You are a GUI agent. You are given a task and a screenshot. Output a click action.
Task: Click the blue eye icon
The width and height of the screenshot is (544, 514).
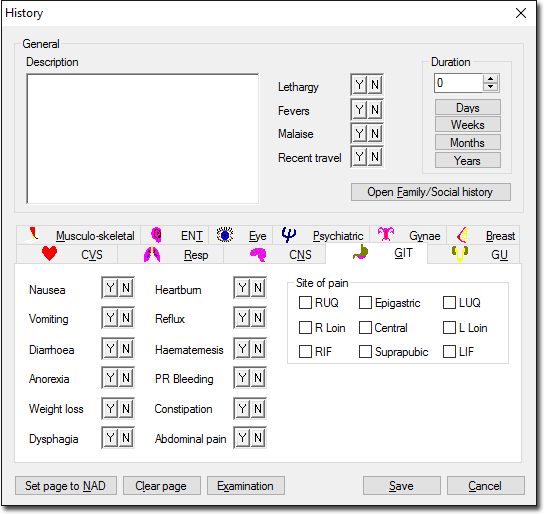coord(225,235)
